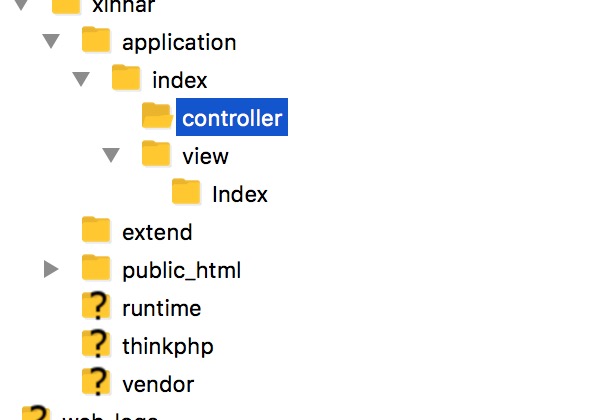608x420 pixels.
Task: Select the runtime folder label
Action: pos(162,309)
